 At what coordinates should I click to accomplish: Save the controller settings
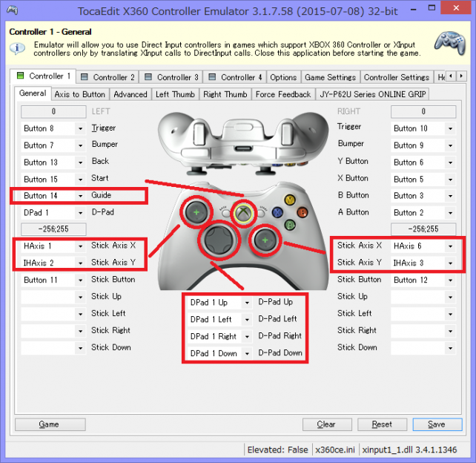437,424
